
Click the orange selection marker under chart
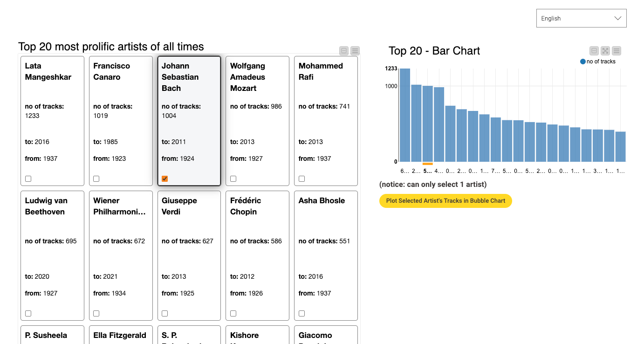428,164
